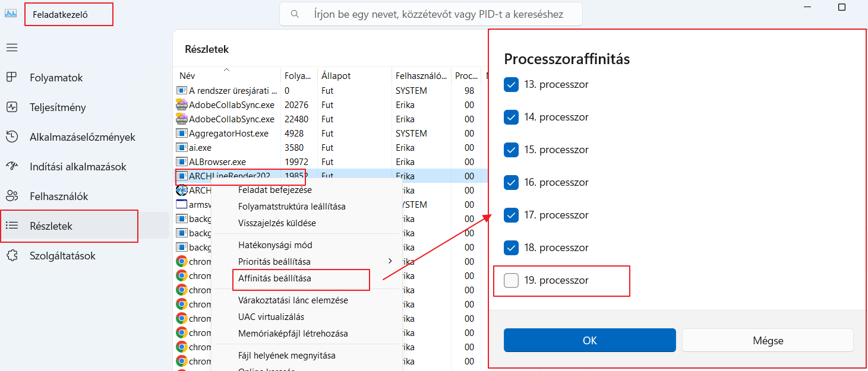868x371 pixels.
Task: Go to the Alkalmazáselőzmények page
Action: [x=83, y=137]
